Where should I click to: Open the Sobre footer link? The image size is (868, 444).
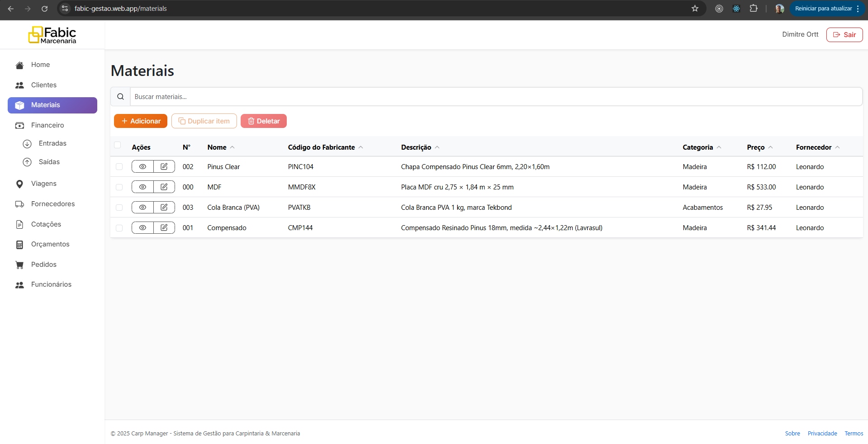[792, 434]
